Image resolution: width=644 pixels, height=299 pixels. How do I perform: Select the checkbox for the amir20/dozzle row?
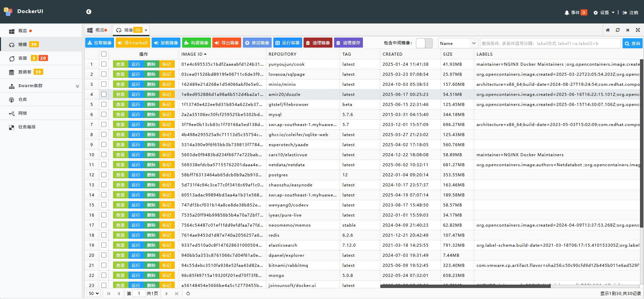pos(104,95)
